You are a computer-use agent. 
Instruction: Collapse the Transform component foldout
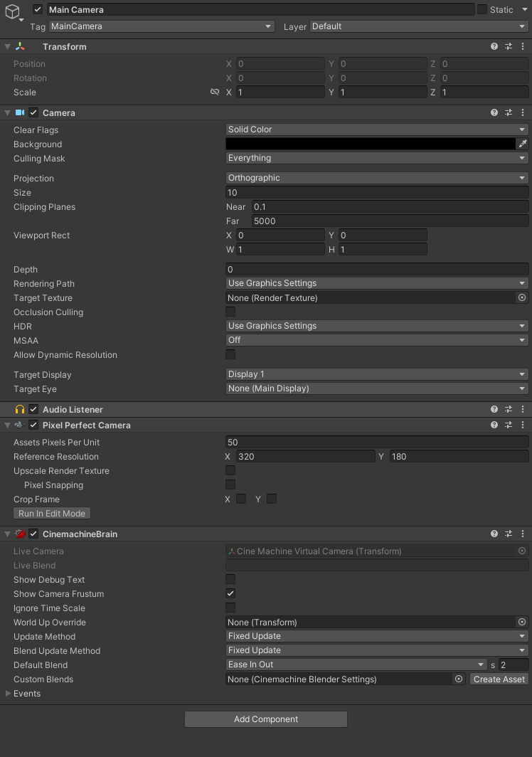(x=7, y=46)
